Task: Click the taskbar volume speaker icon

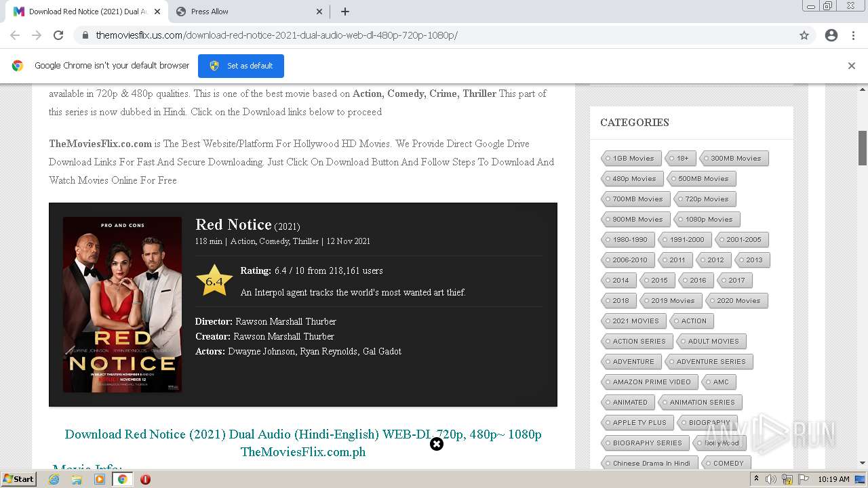Action: [771, 479]
